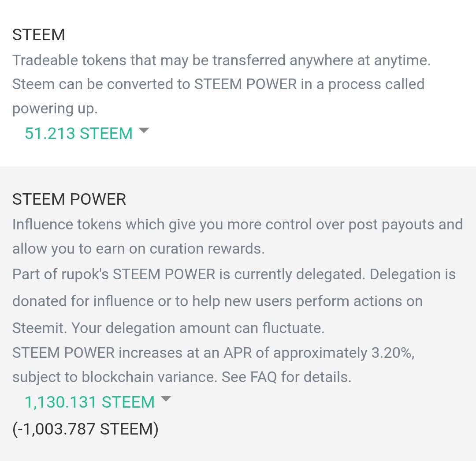
Task: Open the 51.213 STEEM balance menu
Action: pyautogui.click(x=78, y=133)
